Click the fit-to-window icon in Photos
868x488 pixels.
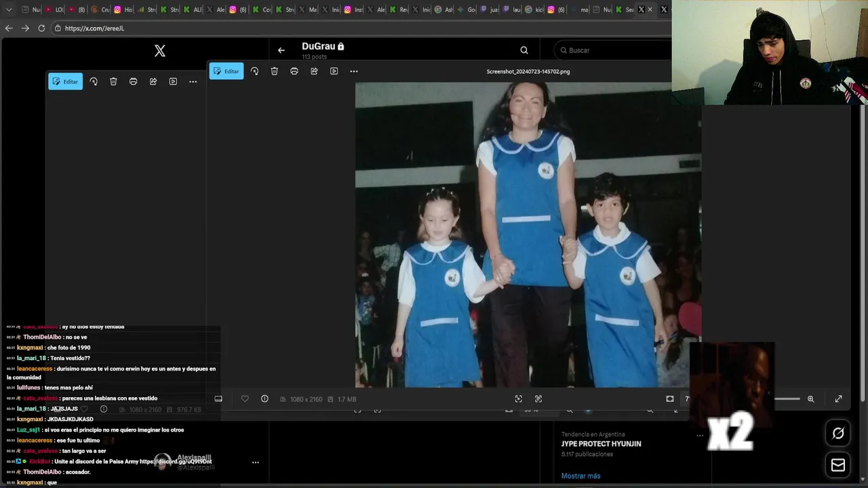[x=670, y=399]
